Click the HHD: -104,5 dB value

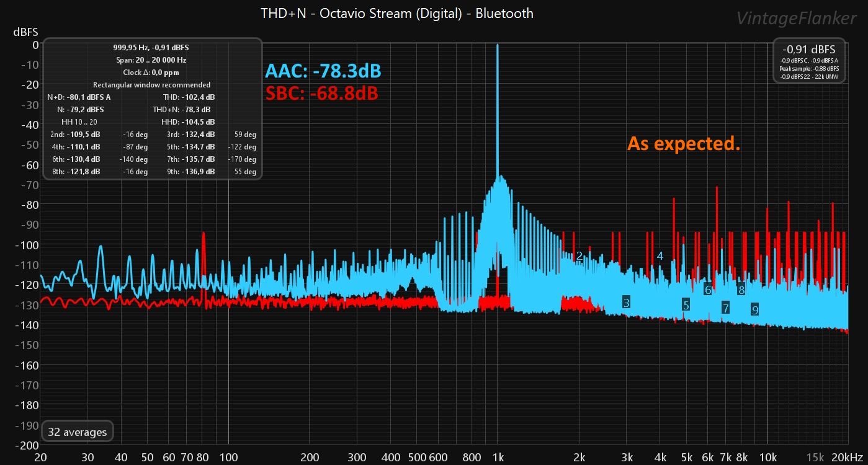188,122
